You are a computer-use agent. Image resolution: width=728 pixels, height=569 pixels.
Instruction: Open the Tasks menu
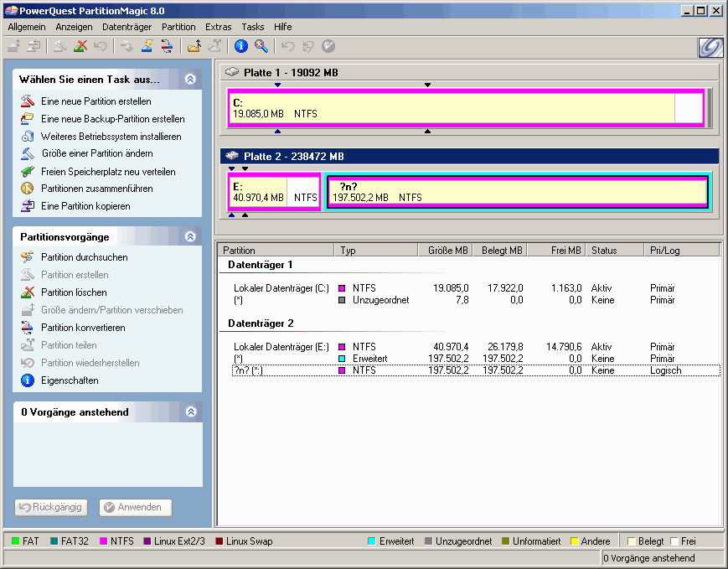pyautogui.click(x=252, y=27)
